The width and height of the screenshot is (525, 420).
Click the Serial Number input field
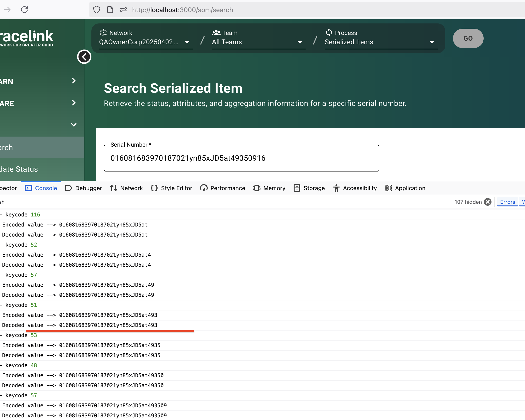point(241,158)
